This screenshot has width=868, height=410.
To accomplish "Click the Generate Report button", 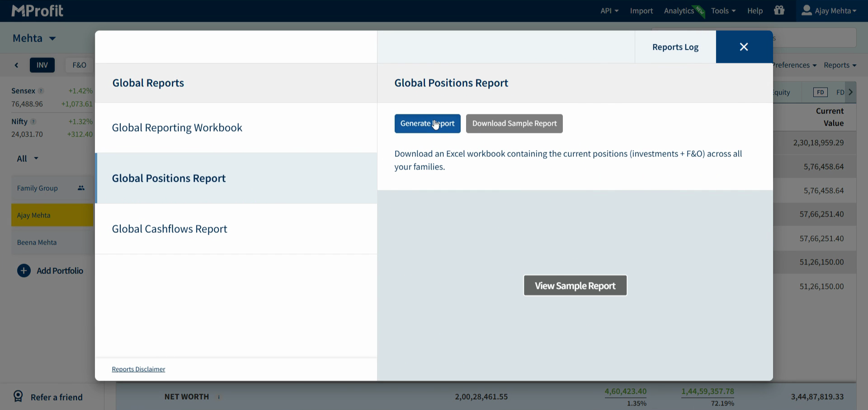I will click(428, 123).
